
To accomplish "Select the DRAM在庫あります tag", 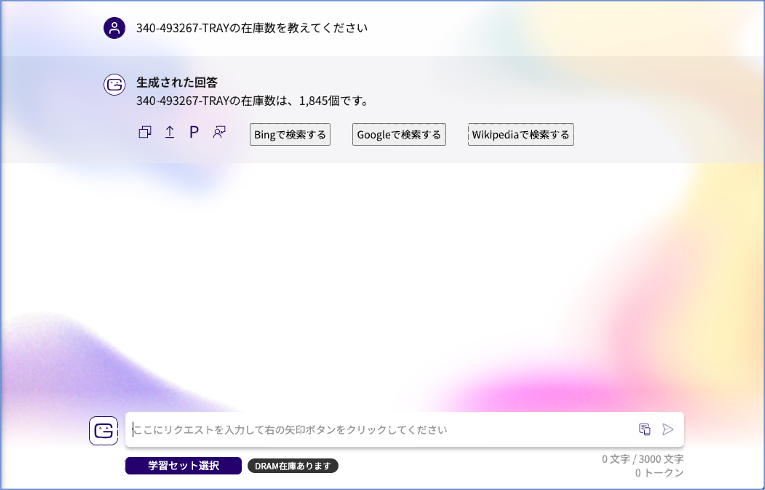I will [x=293, y=465].
